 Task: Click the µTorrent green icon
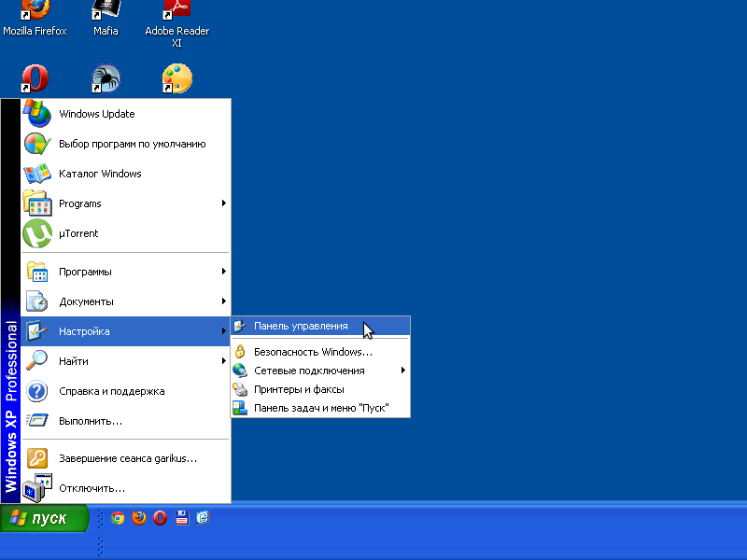point(37,233)
